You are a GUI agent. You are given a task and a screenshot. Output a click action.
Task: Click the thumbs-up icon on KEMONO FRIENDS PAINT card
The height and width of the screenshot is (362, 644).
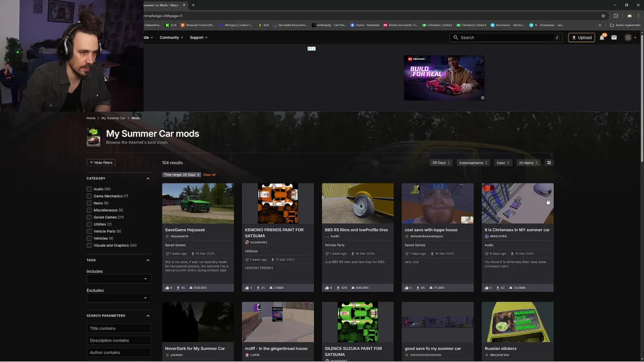click(x=247, y=288)
